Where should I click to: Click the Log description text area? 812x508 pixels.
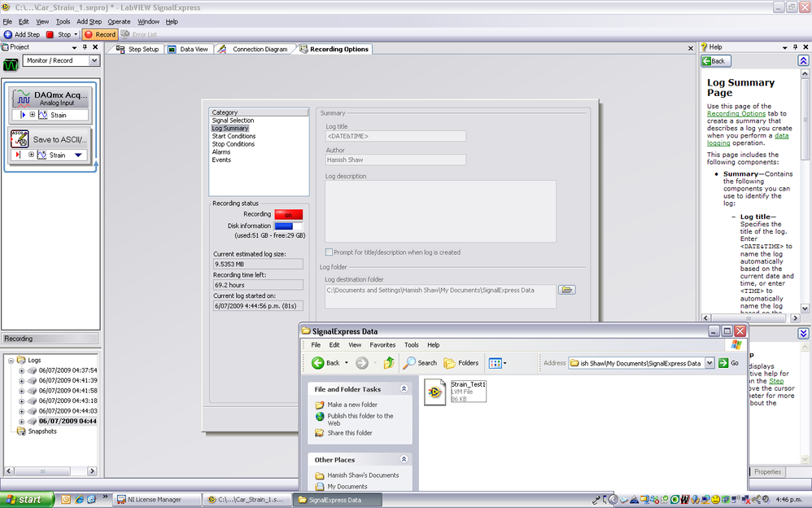click(x=440, y=211)
